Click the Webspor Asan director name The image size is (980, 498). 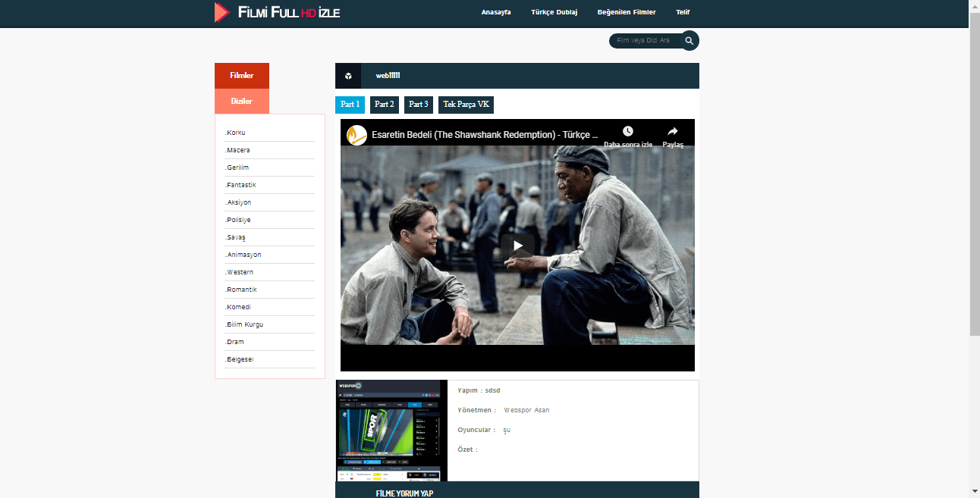click(x=526, y=410)
